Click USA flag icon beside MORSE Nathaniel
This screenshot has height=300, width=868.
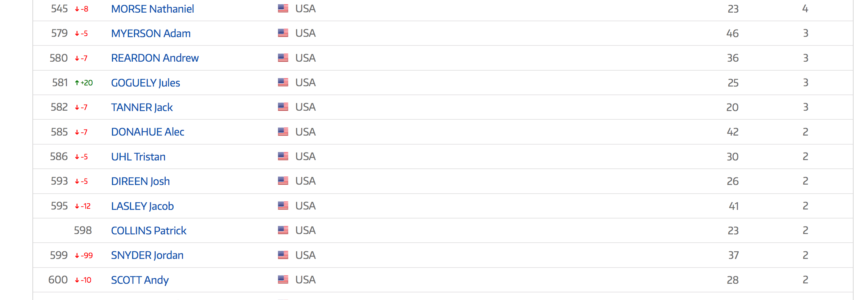point(283,8)
